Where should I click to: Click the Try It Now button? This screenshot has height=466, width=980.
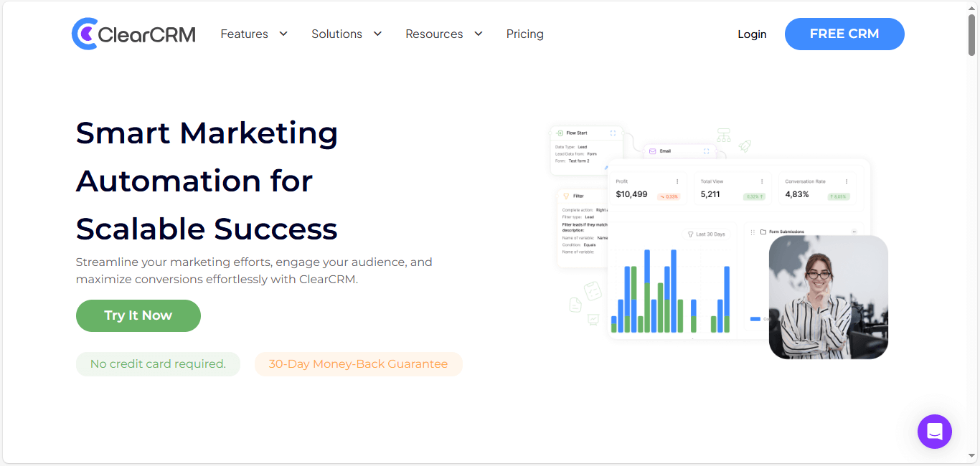[x=138, y=315]
